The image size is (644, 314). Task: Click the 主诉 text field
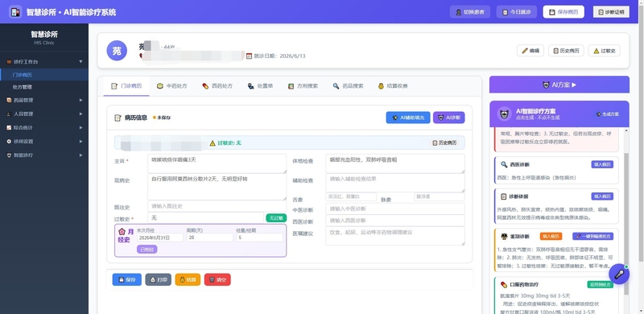coord(217,163)
